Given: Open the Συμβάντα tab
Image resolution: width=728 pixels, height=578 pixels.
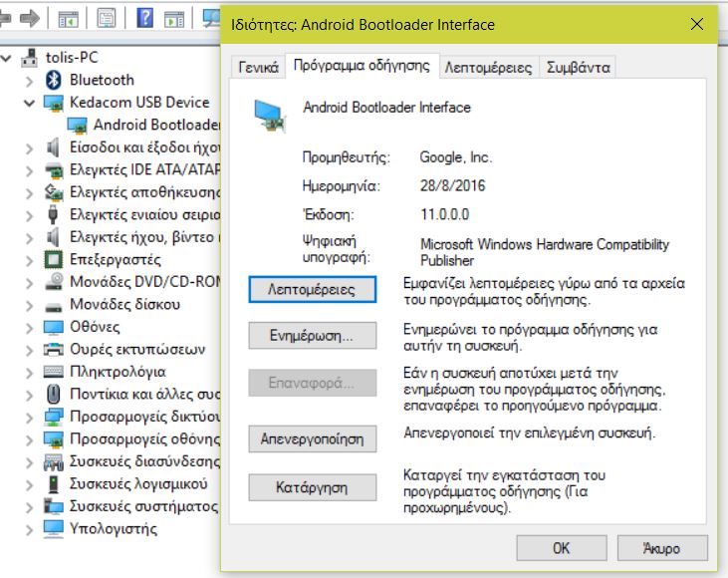Looking at the screenshot, I should tap(578, 68).
